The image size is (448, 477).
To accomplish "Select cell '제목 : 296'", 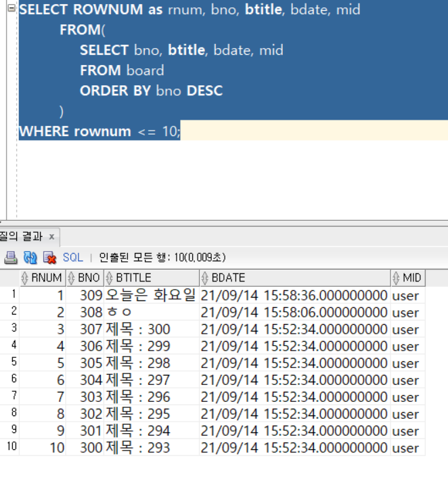I will pyautogui.click(x=152, y=396).
